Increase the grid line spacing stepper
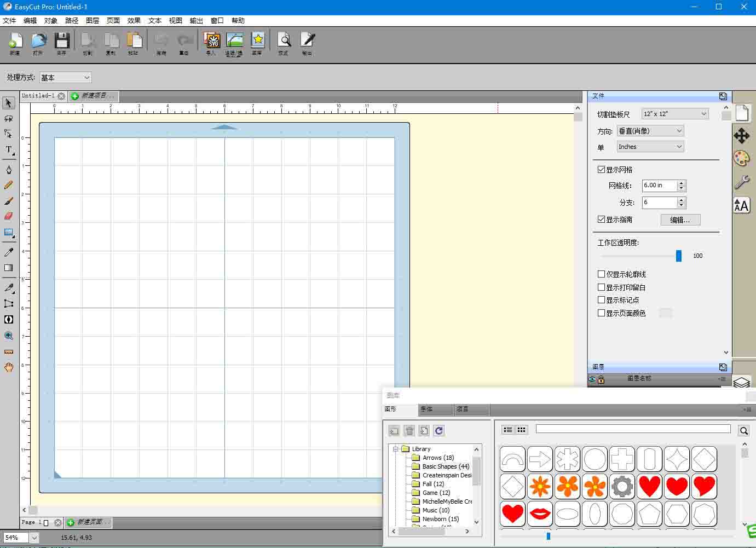This screenshot has height=548, width=756. coord(682,183)
